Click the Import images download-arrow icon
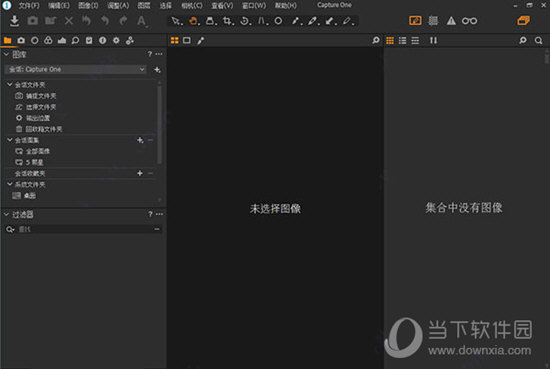This screenshot has height=369, width=550. (14, 21)
